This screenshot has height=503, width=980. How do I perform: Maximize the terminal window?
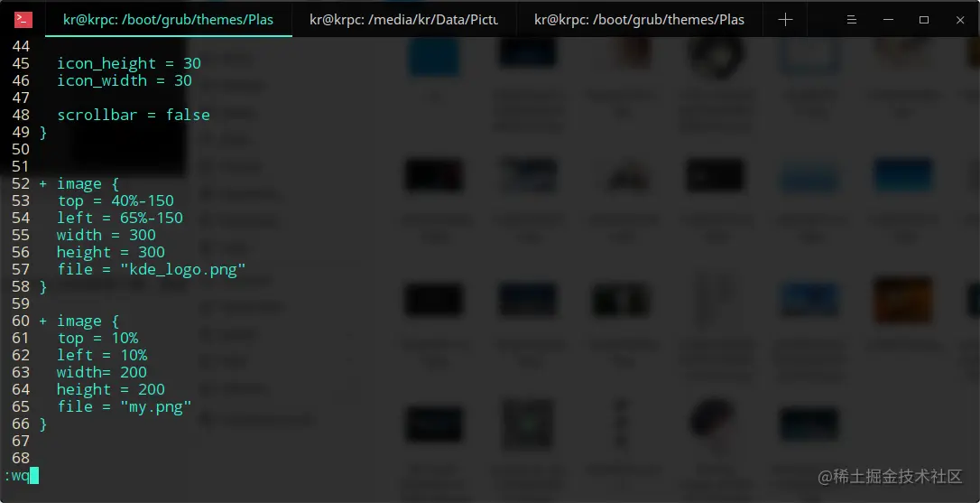(924, 20)
